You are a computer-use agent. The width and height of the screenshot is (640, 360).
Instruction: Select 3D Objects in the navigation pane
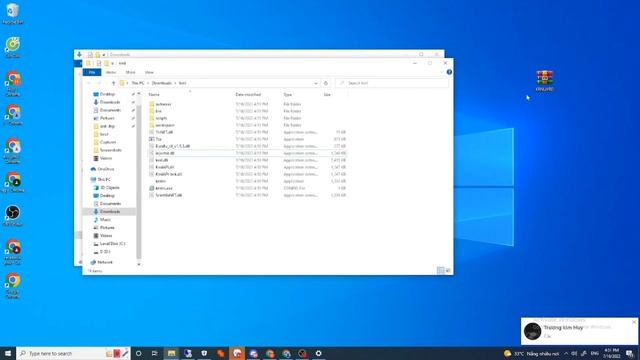109,188
